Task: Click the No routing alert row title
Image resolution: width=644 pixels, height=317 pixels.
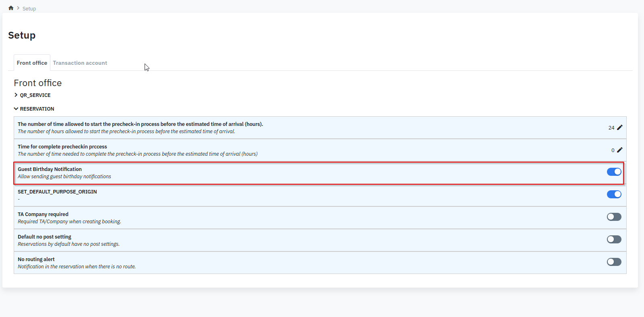Action: (36, 259)
